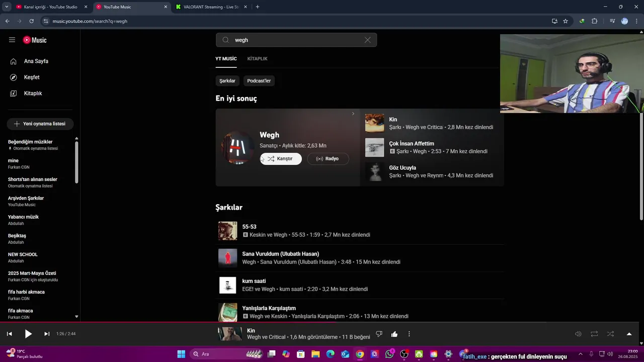
Task: Open Chrome three-dot menu
Action: tap(637, 21)
